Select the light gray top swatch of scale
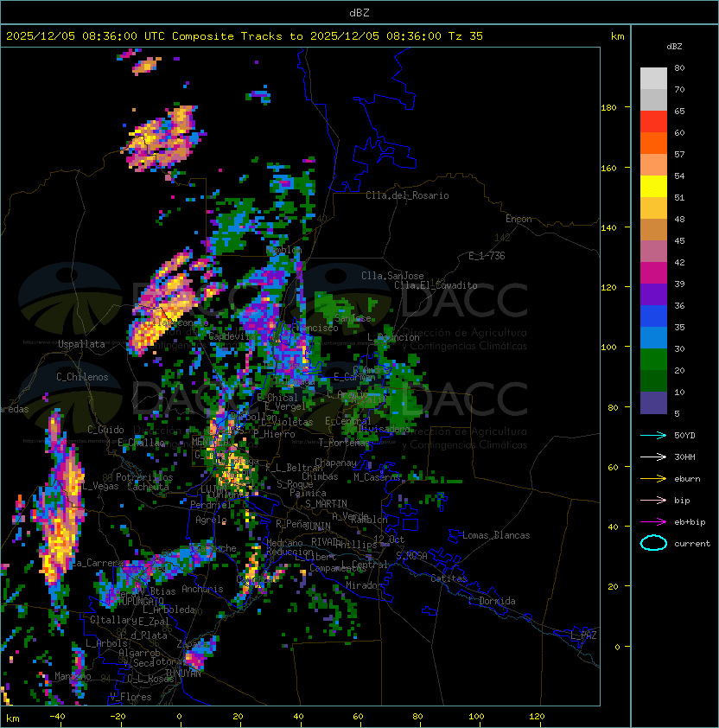This screenshot has width=719, height=728. click(653, 79)
